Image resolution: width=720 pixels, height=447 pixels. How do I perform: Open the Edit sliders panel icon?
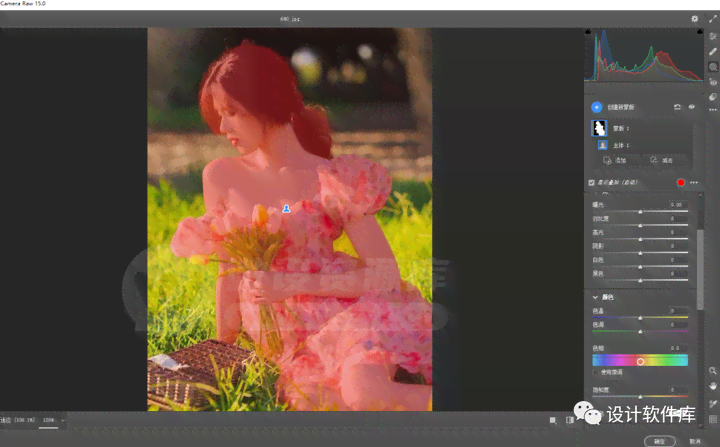[x=713, y=36]
